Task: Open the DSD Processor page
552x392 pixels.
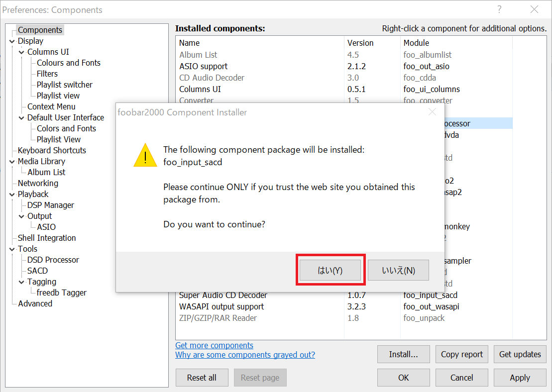Action: coord(53,260)
